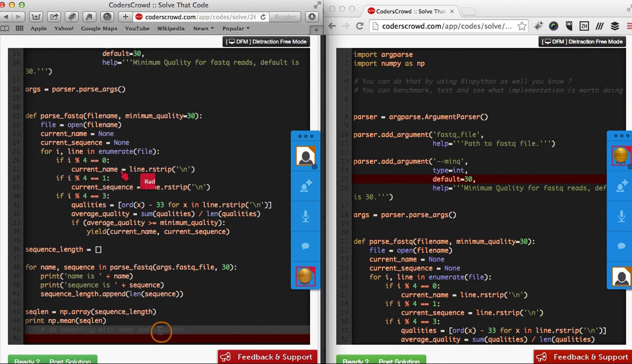Expand the News bookmarks dropdown

(203, 28)
